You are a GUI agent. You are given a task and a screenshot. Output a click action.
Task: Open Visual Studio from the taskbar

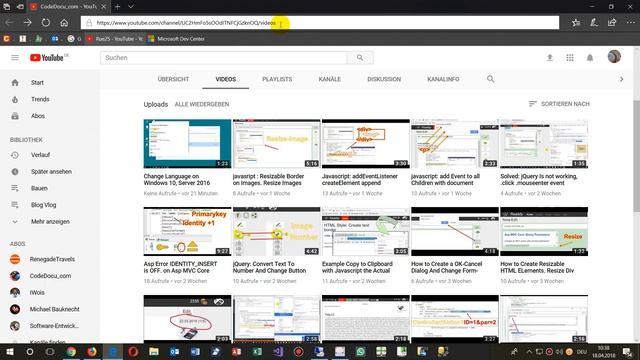[x=278, y=351]
